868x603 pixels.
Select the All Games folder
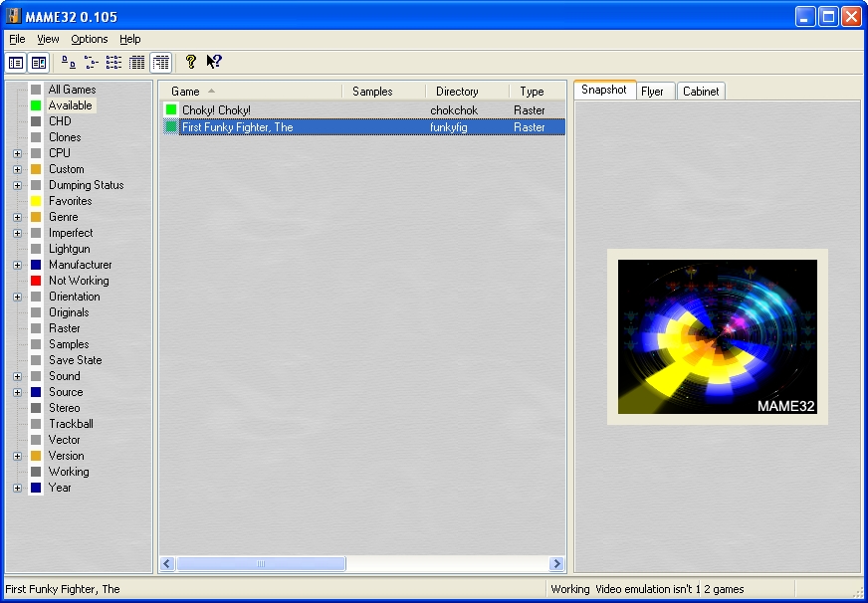pyautogui.click(x=72, y=90)
